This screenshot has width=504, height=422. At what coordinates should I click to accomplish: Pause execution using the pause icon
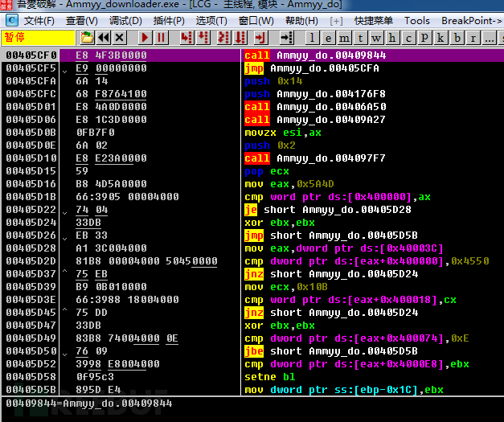coord(162,38)
